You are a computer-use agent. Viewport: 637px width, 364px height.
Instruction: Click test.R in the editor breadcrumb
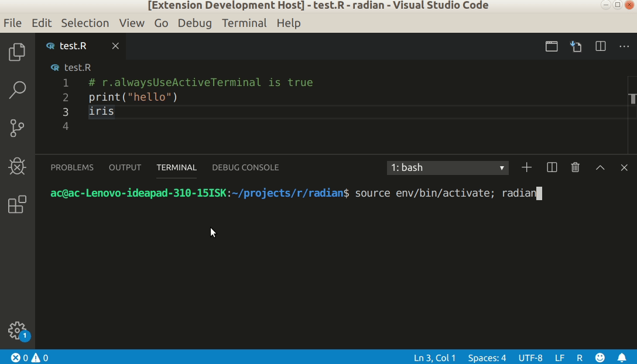[77, 67]
